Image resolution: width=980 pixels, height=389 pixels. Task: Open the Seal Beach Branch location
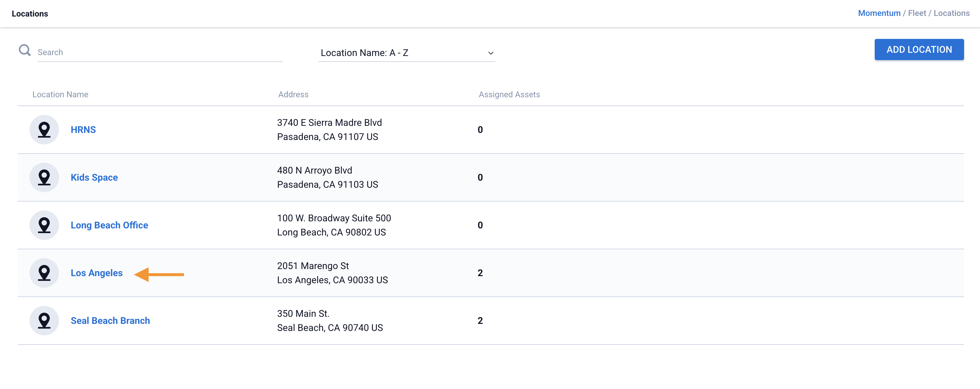coord(110,321)
